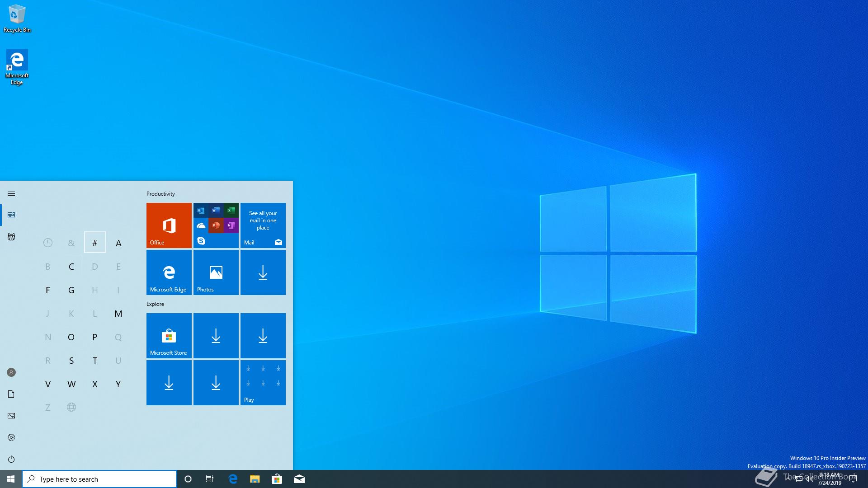868x488 pixels.
Task: Click the Excel icon in the Office folder tile
Action: [231, 210]
